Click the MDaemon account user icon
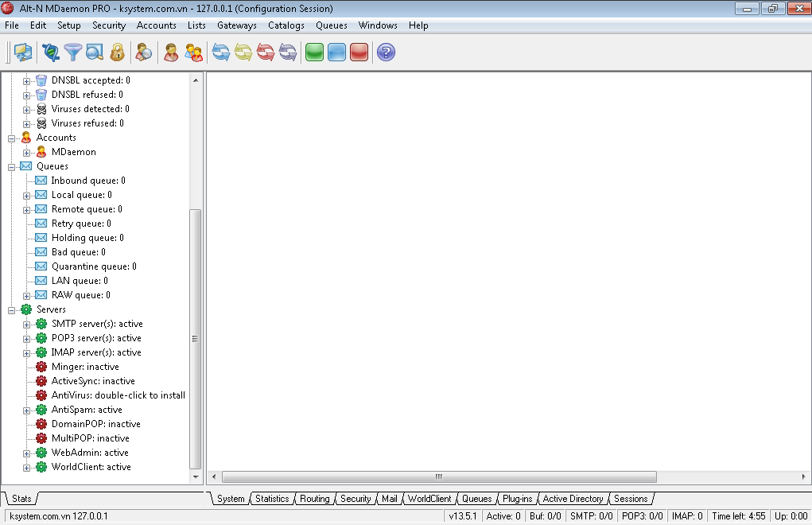812x525 pixels. coord(41,152)
